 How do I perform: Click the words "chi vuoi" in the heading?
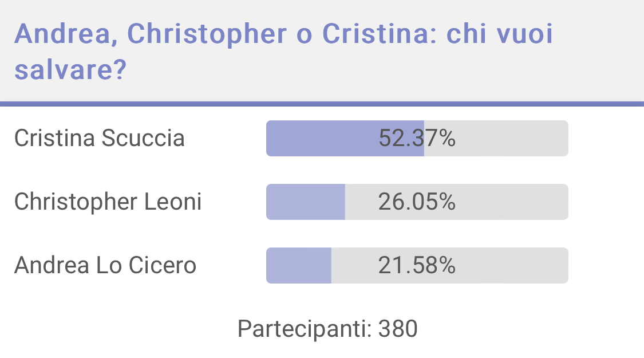pyautogui.click(x=499, y=33)
